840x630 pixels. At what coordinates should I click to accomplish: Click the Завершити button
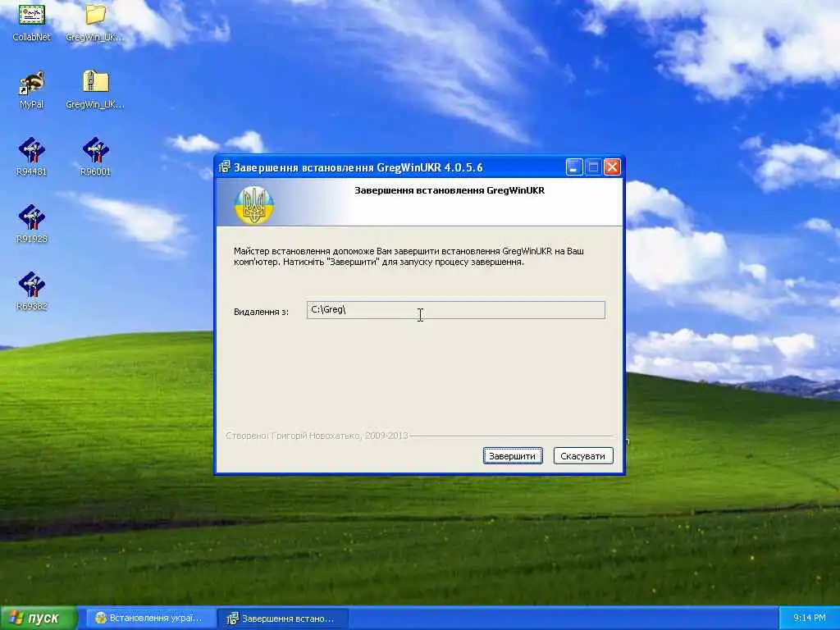pos(513,456)
